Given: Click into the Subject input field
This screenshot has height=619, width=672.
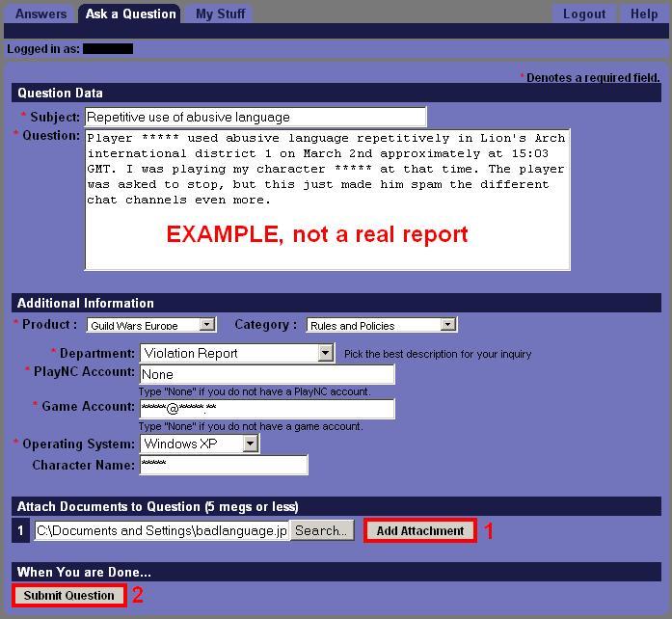Looking at the screenshot, I should point(255,117).
